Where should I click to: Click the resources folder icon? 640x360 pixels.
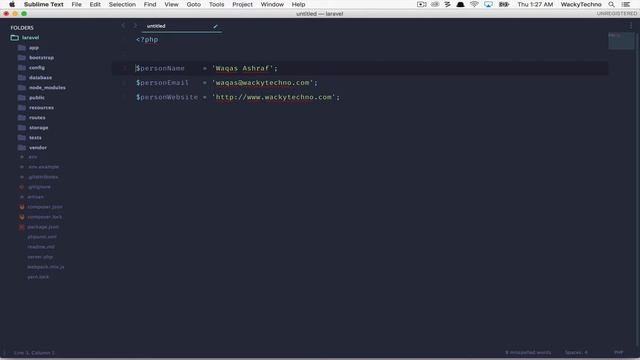click(x=22, y=108)
